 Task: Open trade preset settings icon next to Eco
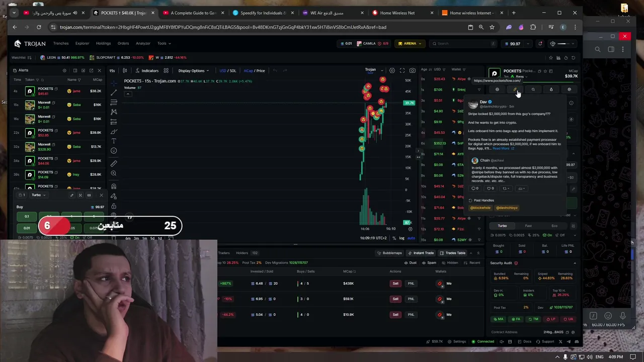[573, 226]
